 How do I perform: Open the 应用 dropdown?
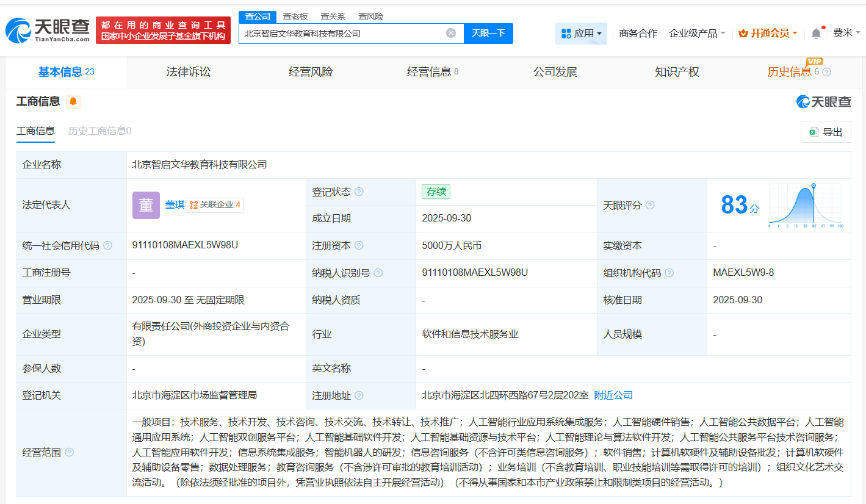pos(581,33)
